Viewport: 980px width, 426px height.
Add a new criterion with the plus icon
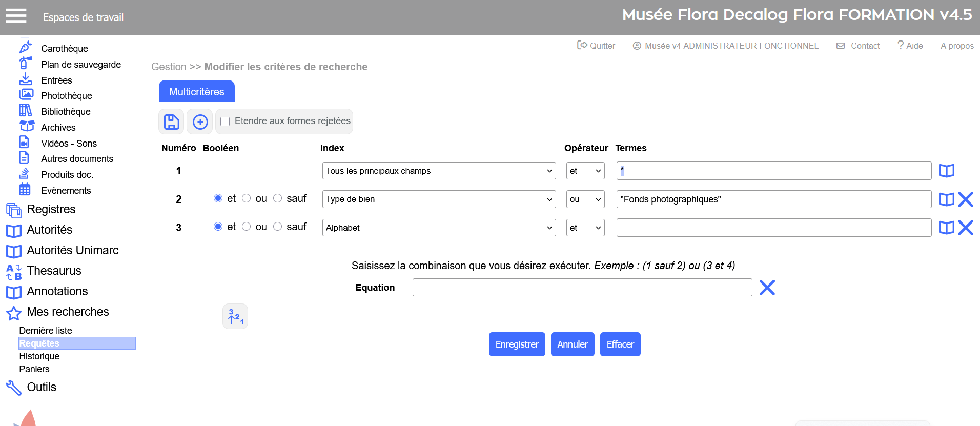click(200, 121)
